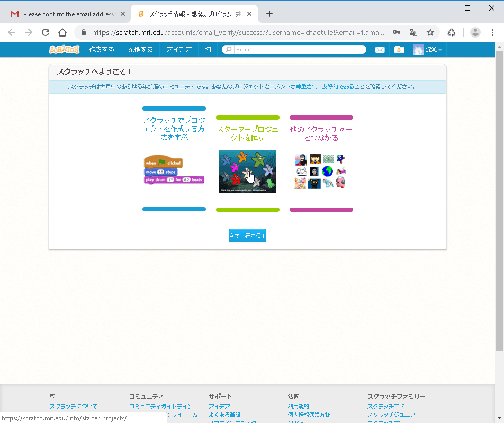The width and height of the screenshot is (504, 423).
Task: Select the スクラッチ情報 tab
Action: pos(194,14)
